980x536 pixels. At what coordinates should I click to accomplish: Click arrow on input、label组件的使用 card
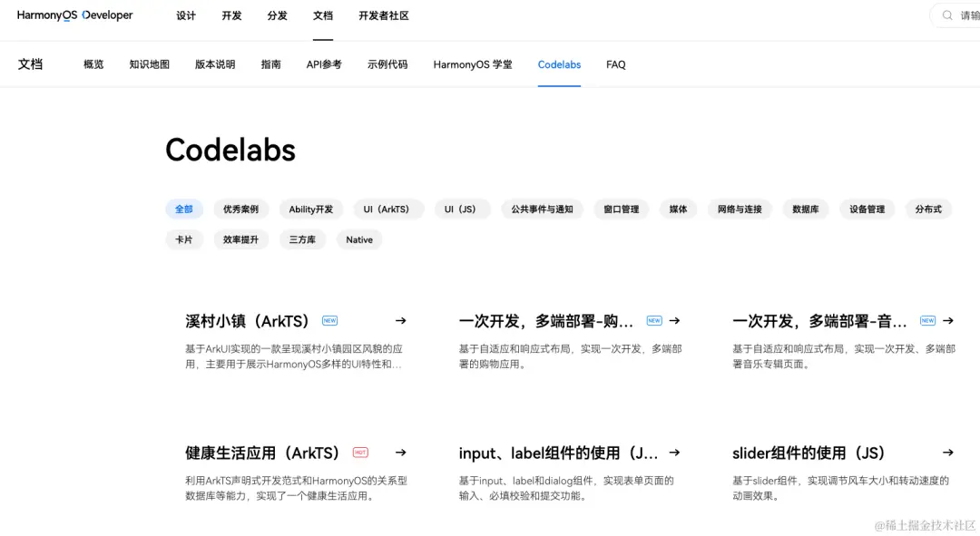click(674, 453)
